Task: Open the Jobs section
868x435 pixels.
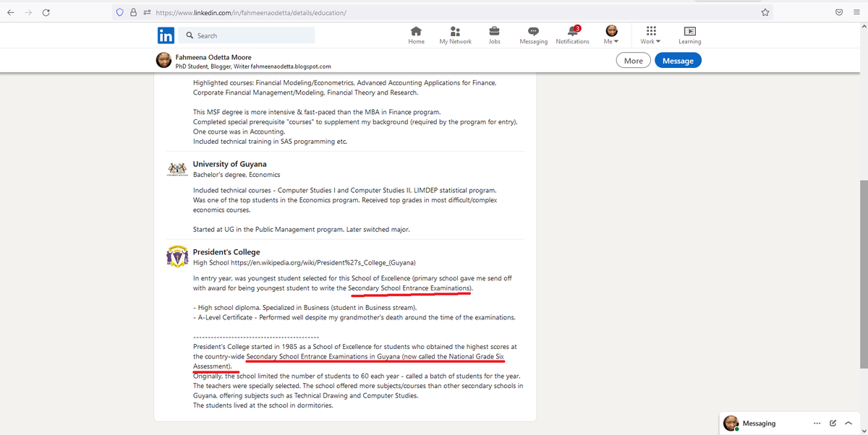Action: (x=494, y=35)
